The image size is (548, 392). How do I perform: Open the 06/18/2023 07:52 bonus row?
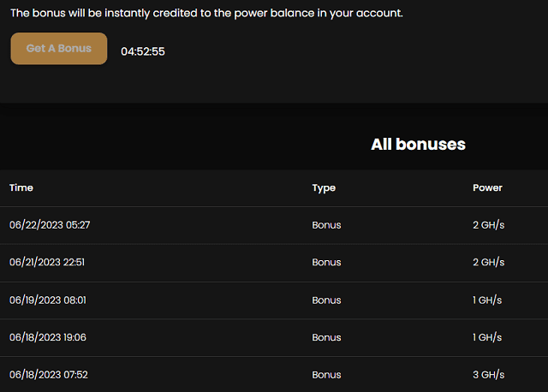(274, 375)
